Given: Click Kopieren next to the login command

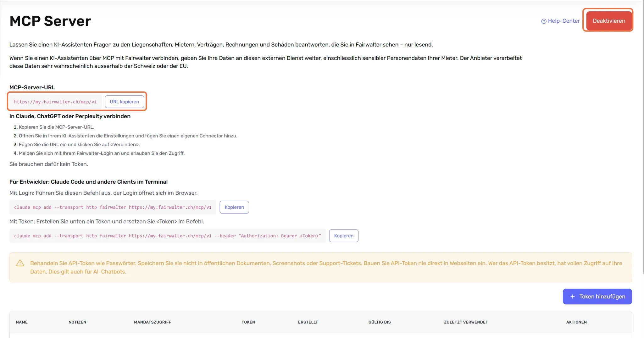Looking at the screenshot, I should point(234,207).
